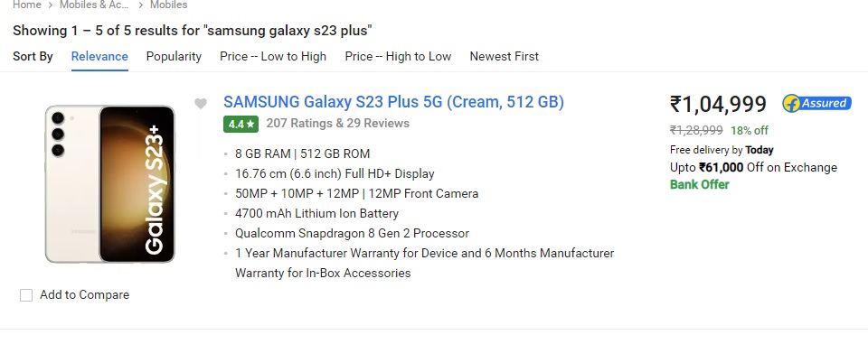Click the ₹1,04,999 price
This screenshot has width=868, height=344.
pyautogui.click(x=718, y=104)
